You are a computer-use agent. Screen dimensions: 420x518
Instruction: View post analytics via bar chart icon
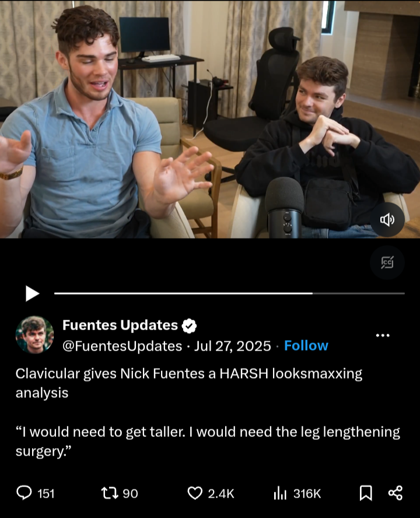[x=280, y=494]
